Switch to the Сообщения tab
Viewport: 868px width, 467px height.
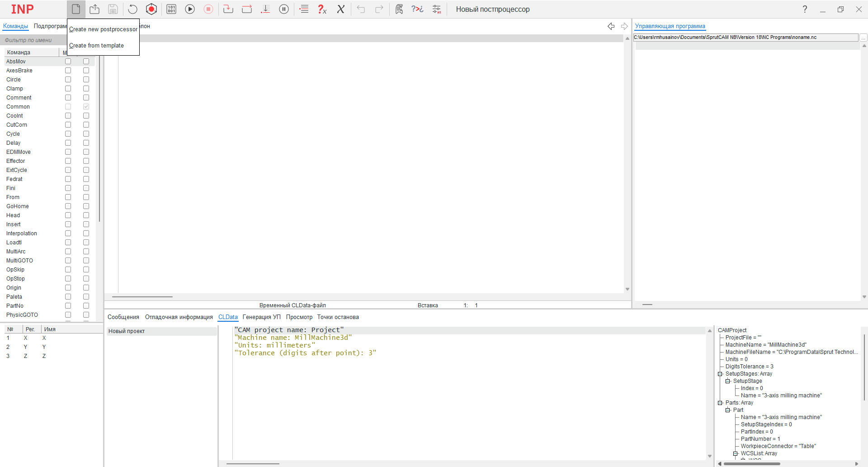pos(123,317)
